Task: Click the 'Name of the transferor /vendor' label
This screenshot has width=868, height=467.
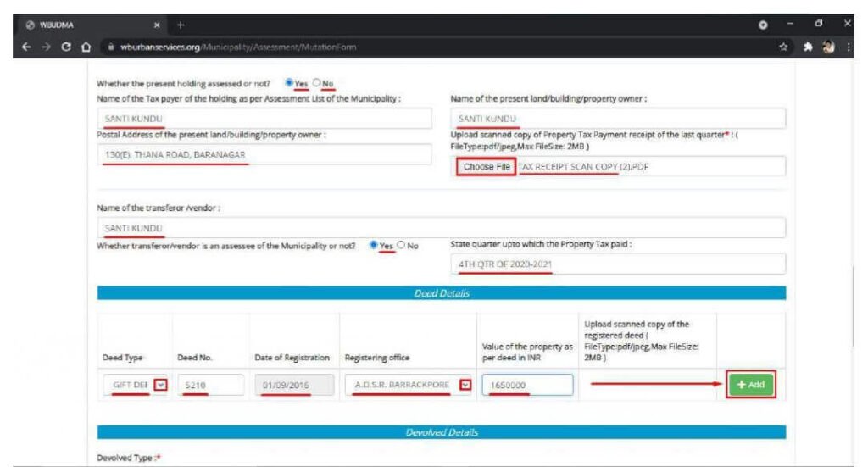Action: point(159,208)
